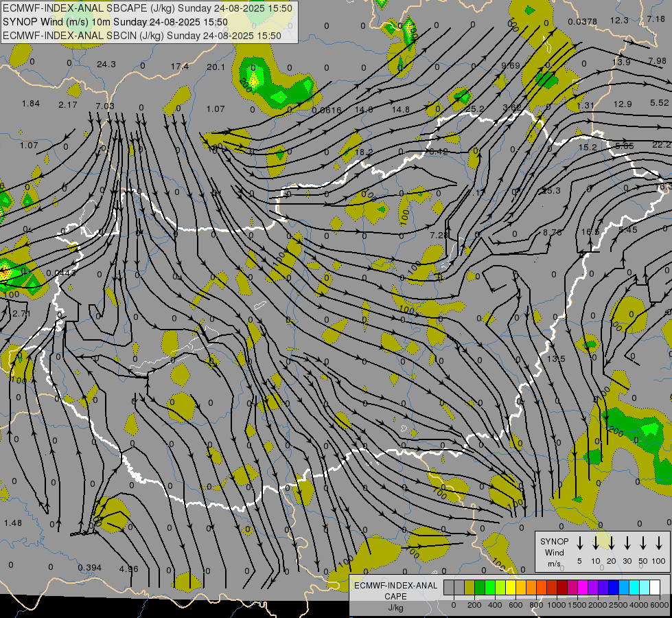Click the map value 1.84
This screenshot has height=618, width=672.
point(31,104)
